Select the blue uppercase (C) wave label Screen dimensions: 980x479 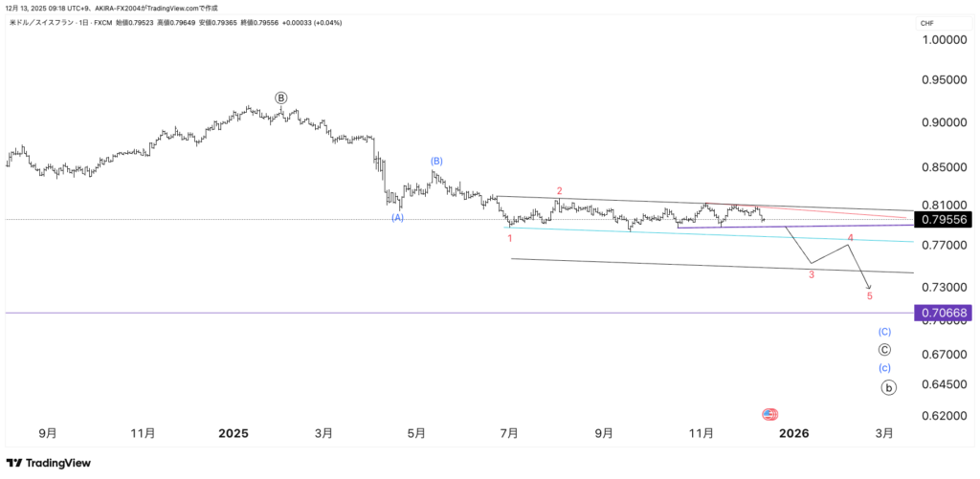pyautogui.click(x=884, y=332)
